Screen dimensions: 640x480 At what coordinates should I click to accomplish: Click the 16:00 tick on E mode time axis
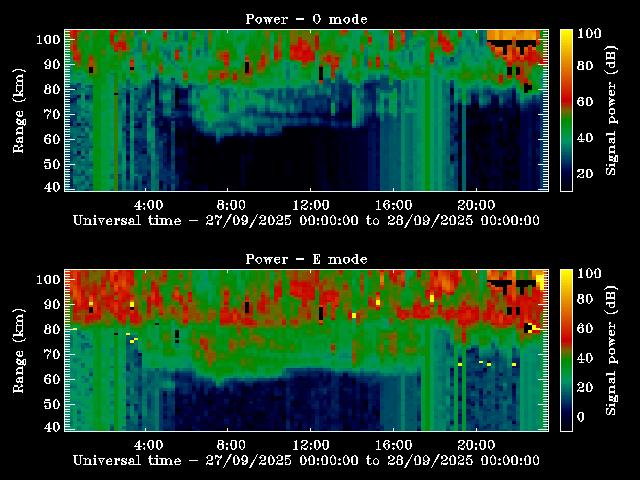click(x=393, y=443)
